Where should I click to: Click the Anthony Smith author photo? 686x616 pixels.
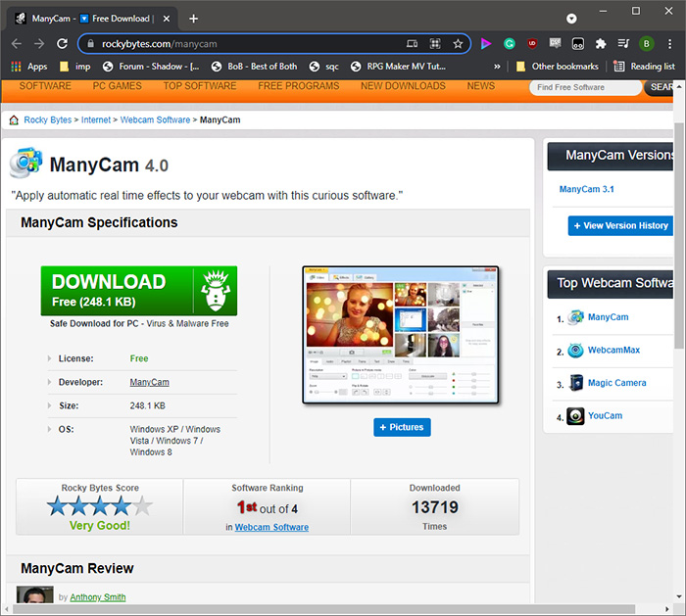(x=35, y=594)
